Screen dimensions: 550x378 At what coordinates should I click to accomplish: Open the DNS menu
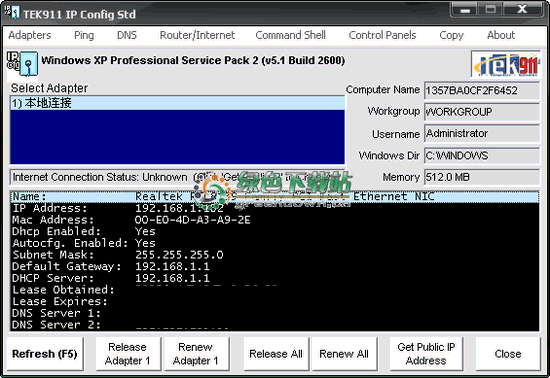click(127, 35)
